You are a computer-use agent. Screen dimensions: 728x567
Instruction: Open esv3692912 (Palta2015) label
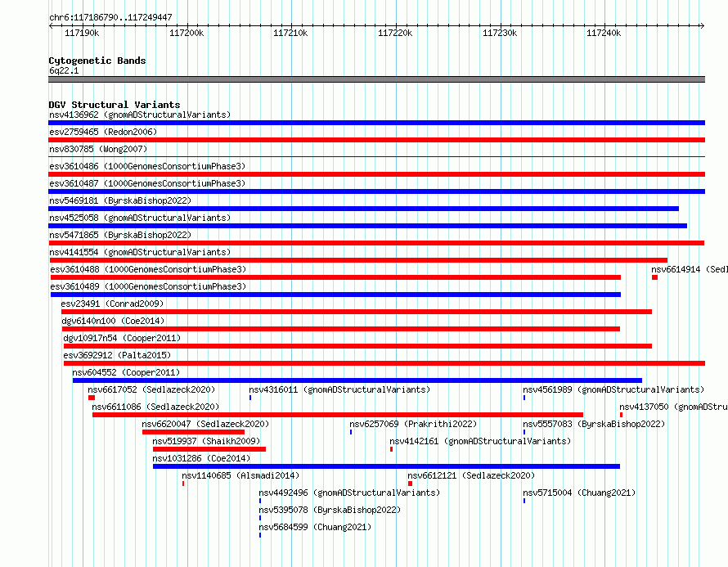(117, 355)
